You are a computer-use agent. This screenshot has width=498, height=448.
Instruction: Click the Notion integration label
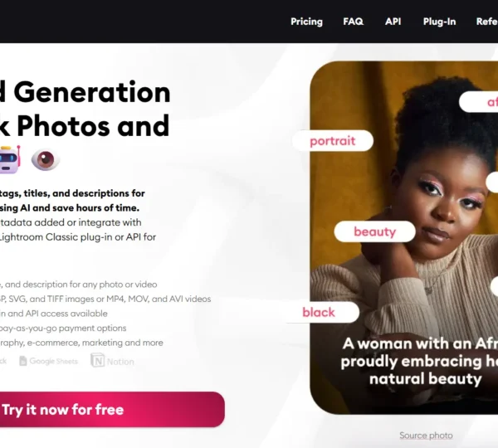[120, 362]
